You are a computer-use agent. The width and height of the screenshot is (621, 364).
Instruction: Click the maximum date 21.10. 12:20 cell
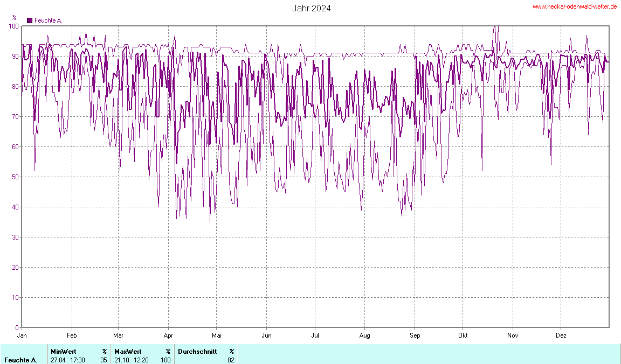(132, 360)
